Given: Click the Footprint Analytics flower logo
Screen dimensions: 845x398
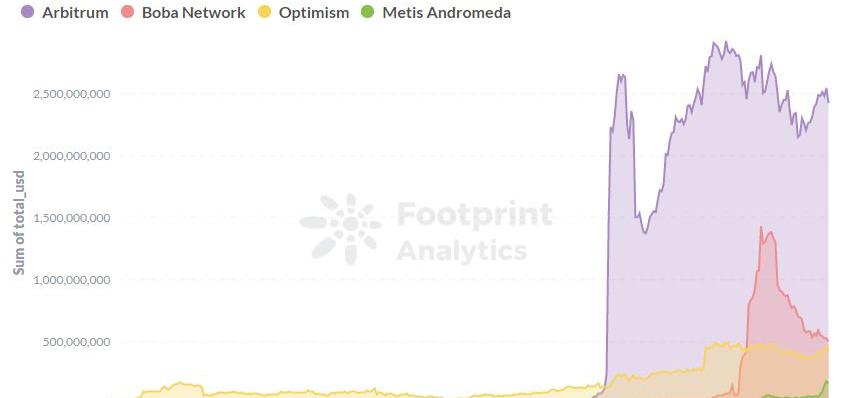Looking at the screenshot, I should 341,229.
